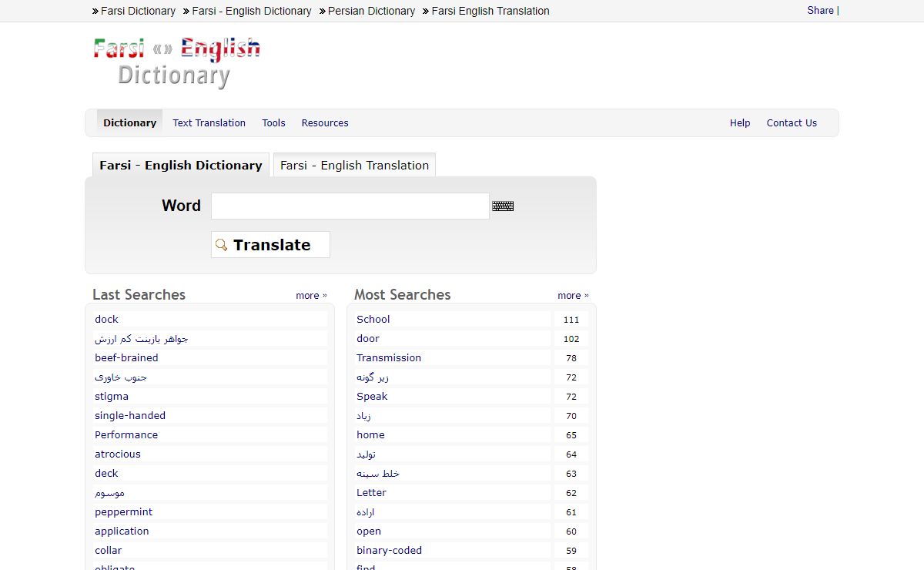Open 'single-handed' in Last Searches
Screen dimensions: 924x570
tap(130, 415)
